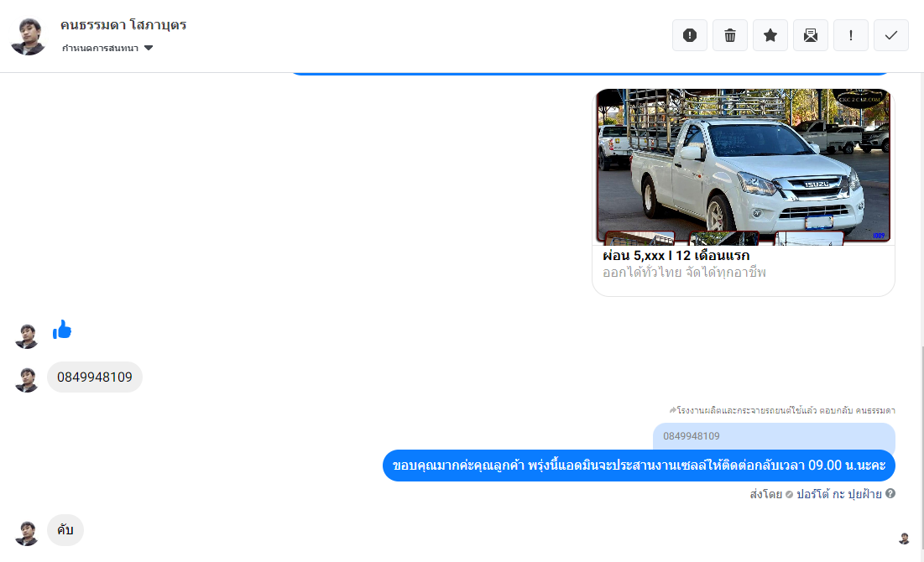Mark conversation as unread with envelope icon
The width and height of the screenshot is (924, 562).
[x=811, y=35]
